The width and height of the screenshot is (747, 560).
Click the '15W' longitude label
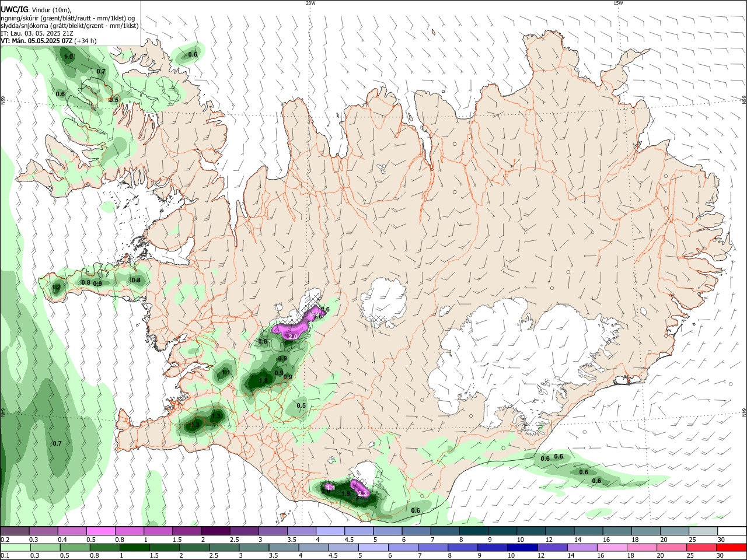(618, 3)
